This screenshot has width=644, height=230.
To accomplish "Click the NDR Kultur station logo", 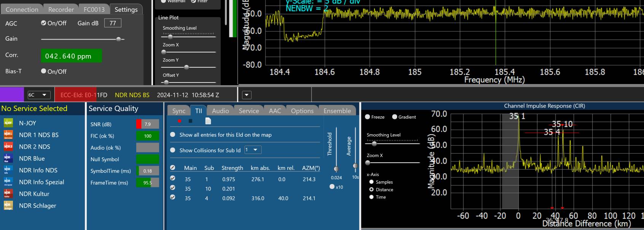I will [x=8, y=194].
